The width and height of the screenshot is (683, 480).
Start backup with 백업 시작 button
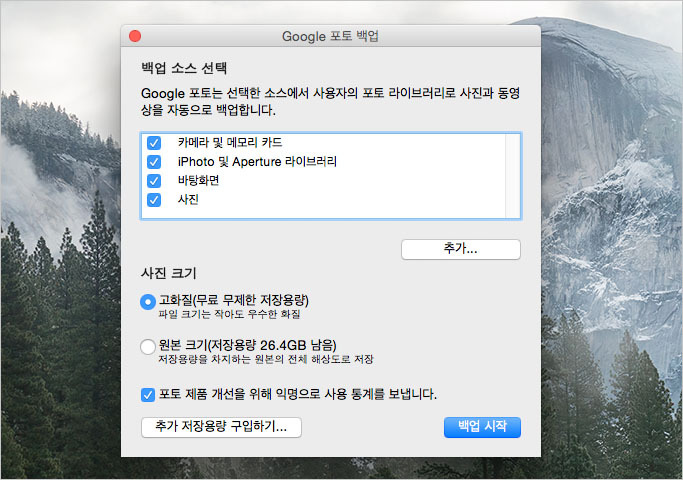tap(482, 427)
